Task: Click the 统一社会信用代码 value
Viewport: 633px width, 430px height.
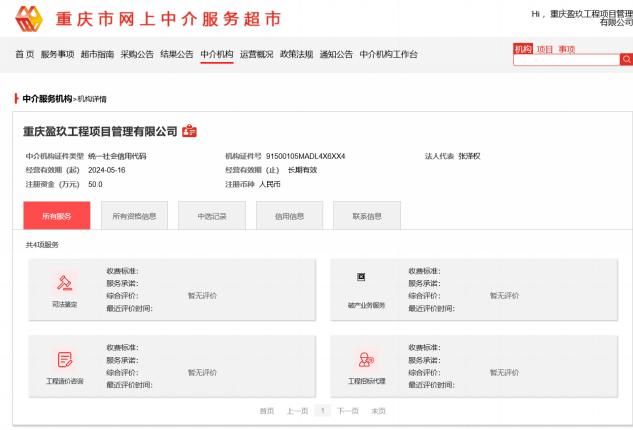Action: coord(117,156)
